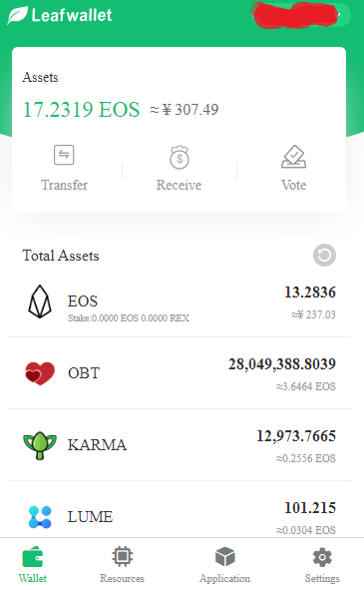Click the KARMA token icon
This screenshot has height=590, width=364.
(40, 445)
